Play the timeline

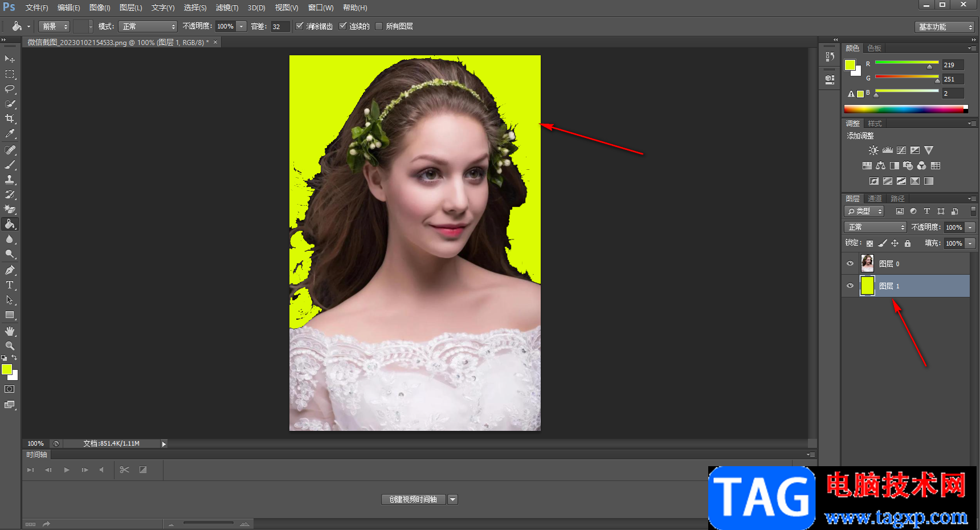pyautogui.click(x=67, y=470)
